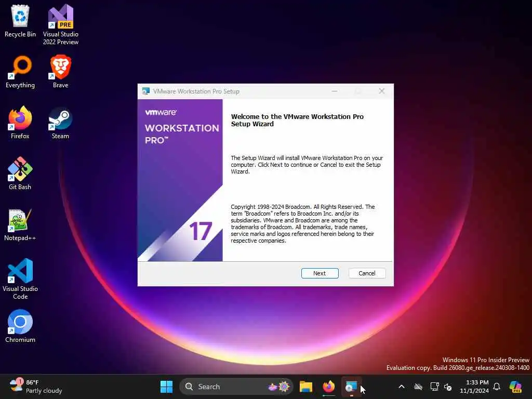
Task: Click the search highlights icon in Search box
Action: tap(279, 387)
